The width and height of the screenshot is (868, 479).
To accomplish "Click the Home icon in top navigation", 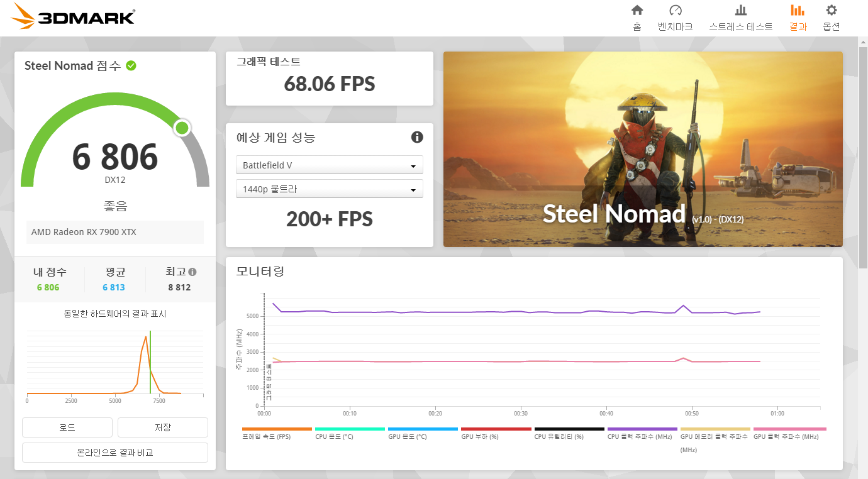I will coord(637,11).
